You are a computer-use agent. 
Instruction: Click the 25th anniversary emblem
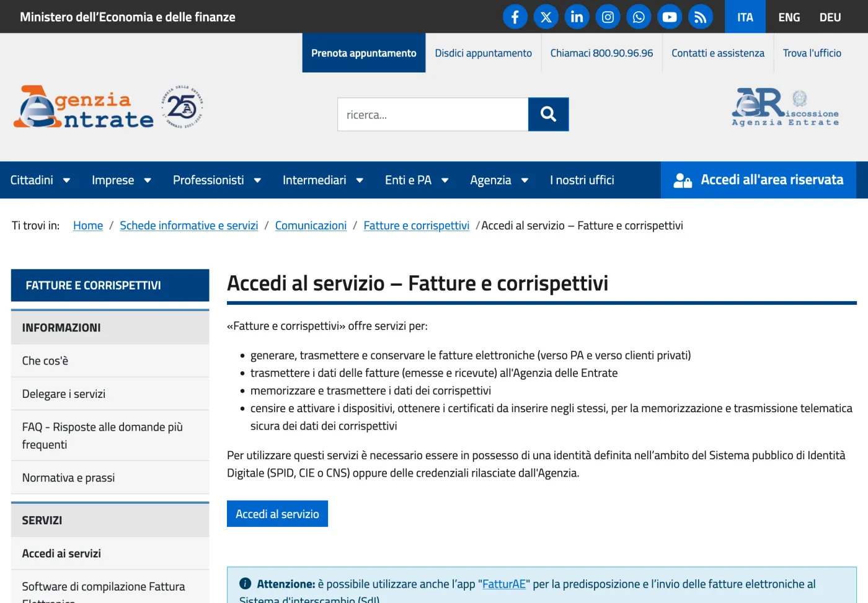click(182, 107)
